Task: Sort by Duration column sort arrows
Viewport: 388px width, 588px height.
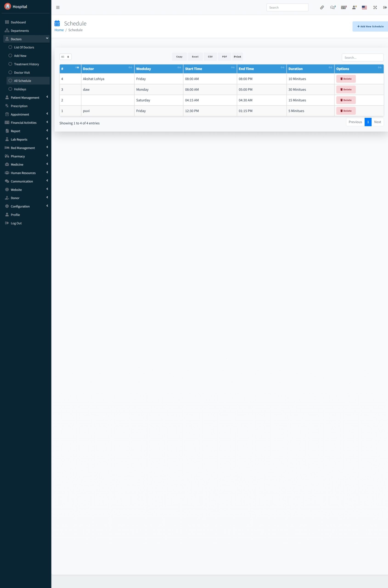Action: [x=330, y=67]
